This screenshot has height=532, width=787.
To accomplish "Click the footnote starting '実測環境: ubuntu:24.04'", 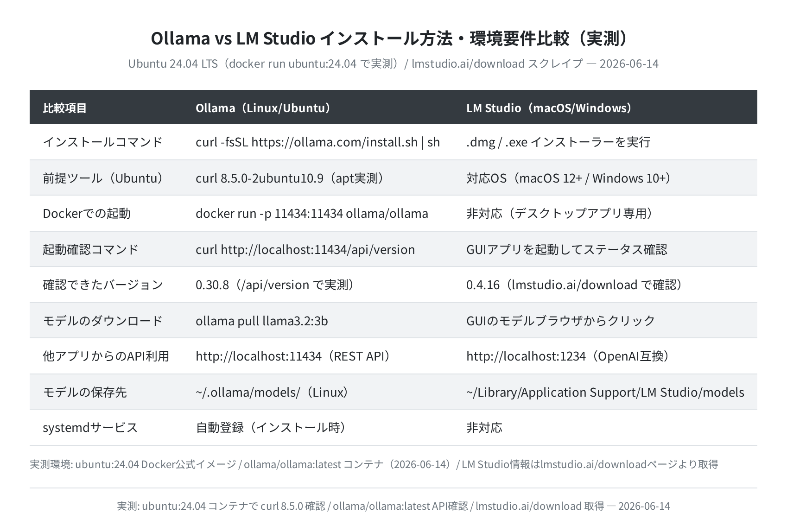I will [x=374, y=464].
